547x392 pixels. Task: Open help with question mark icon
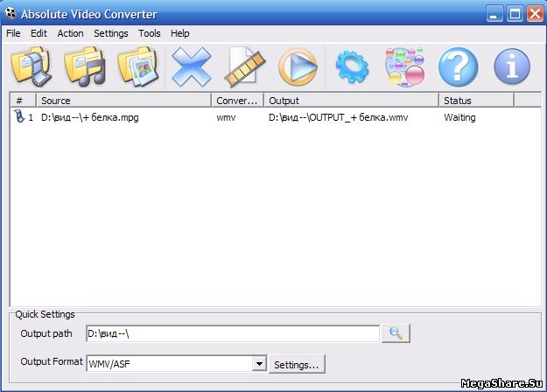(458, 67)
